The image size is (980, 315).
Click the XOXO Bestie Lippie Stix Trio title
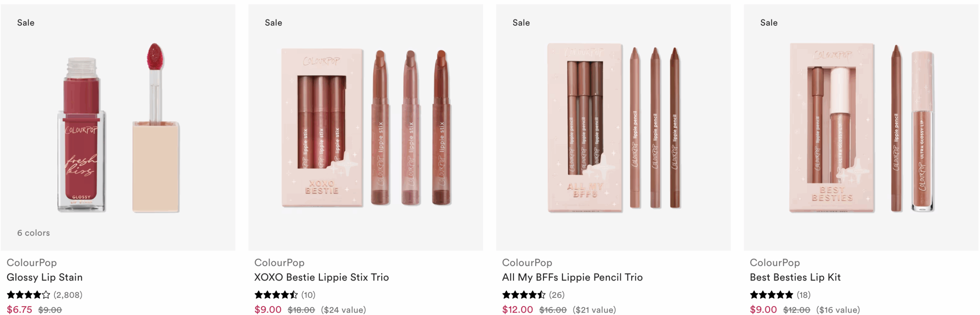click(x=322, y=277)
